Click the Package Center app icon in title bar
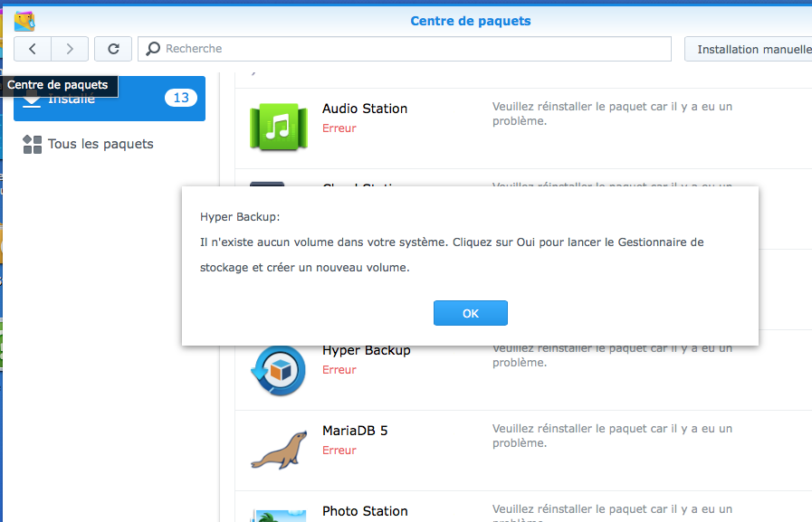Image resolution: width=812 pixels, height=522 pixels. 24,21
